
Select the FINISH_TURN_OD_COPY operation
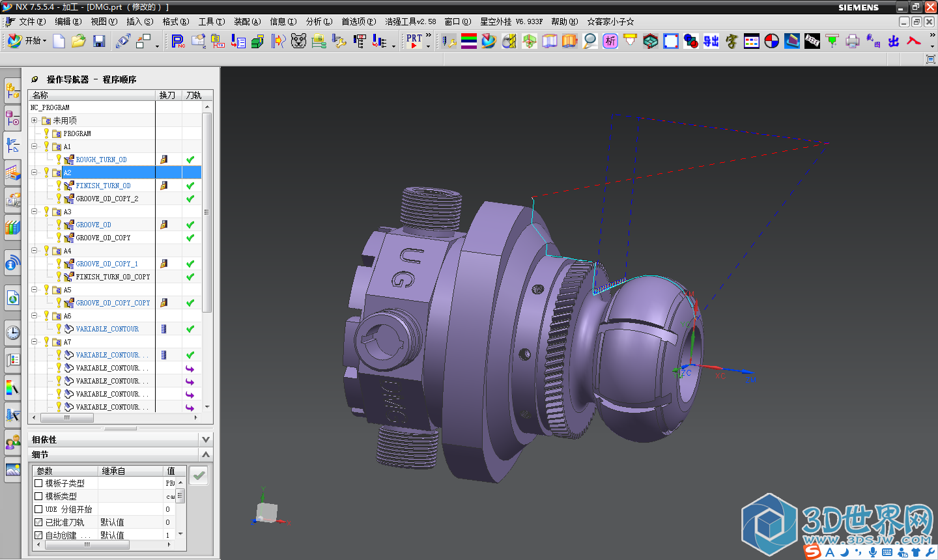tap(113, 277)
